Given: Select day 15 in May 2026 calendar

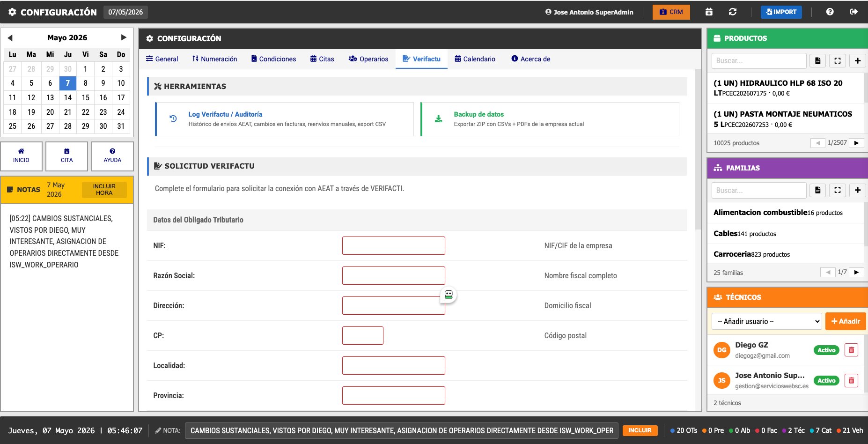Looking at the screenshot, I should point(85,97).
